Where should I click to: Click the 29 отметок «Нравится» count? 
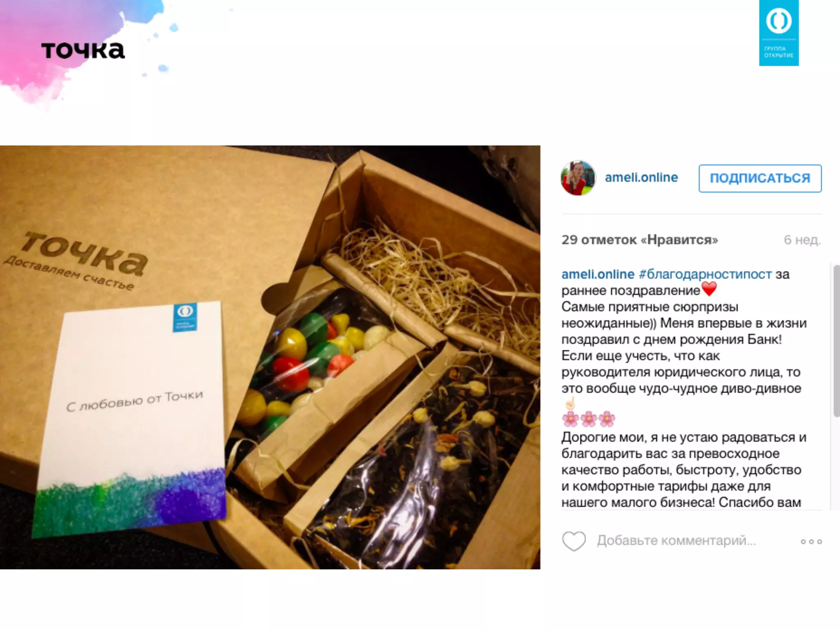tap(640, 240)
